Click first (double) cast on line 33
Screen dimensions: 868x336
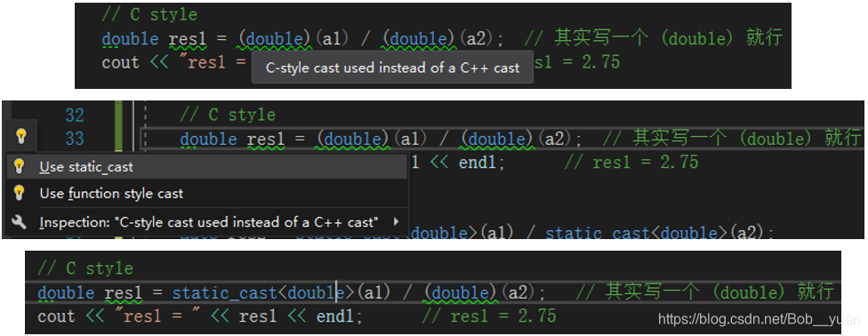(x=352, y=139)
